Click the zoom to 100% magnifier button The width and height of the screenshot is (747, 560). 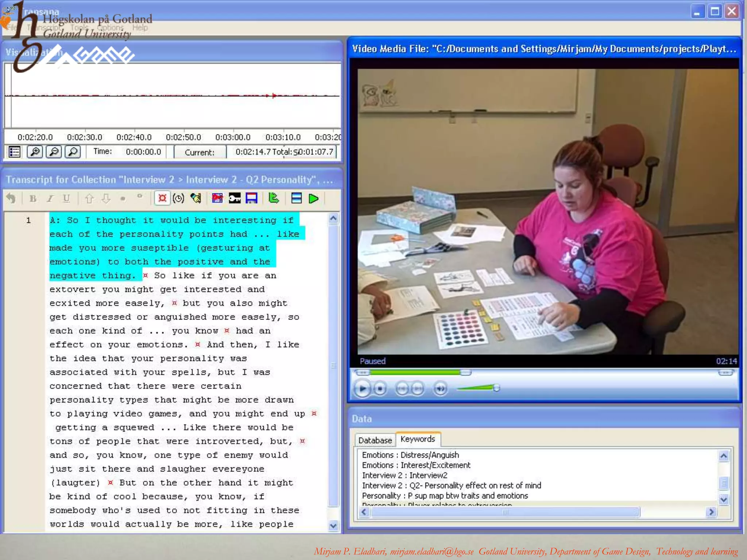pos(73,152)
